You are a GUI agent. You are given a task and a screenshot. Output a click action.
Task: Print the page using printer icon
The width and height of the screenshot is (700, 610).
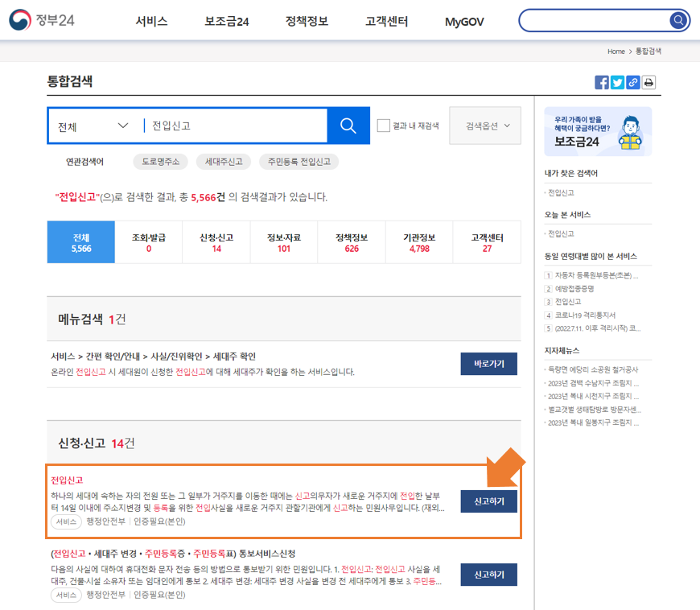[649, 82]
